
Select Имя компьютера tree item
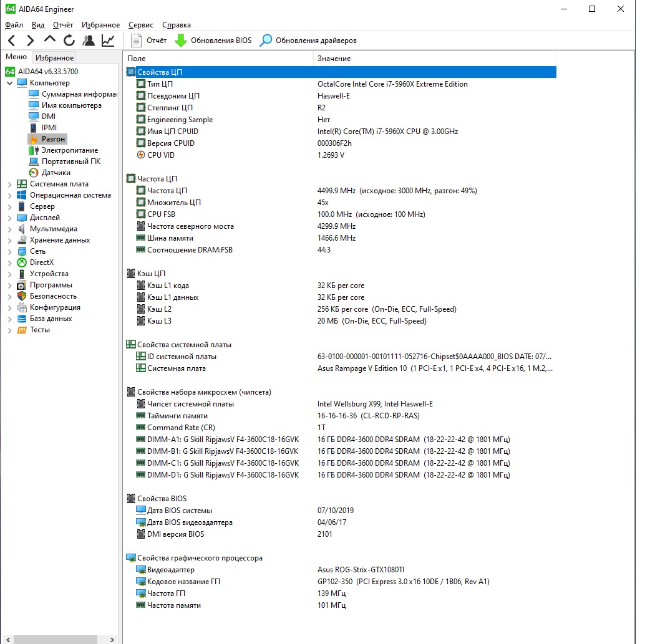pos(65,105)
